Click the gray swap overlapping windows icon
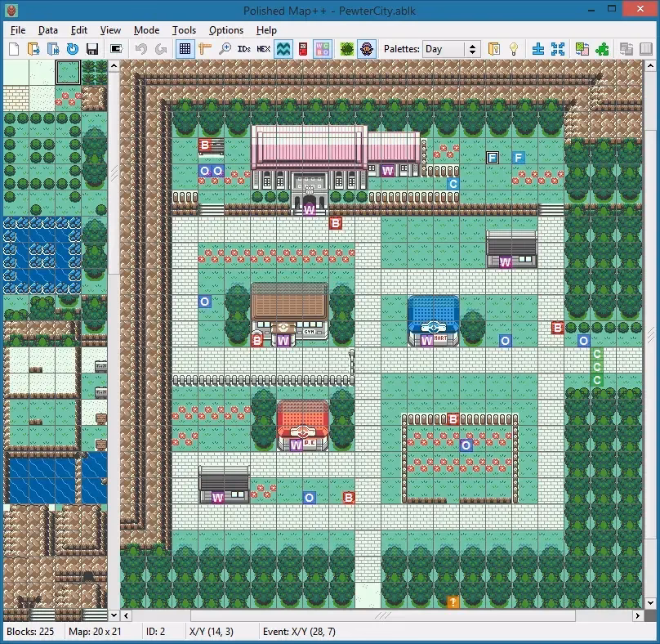This screenshot has height=644, width=660. (627, 49)
